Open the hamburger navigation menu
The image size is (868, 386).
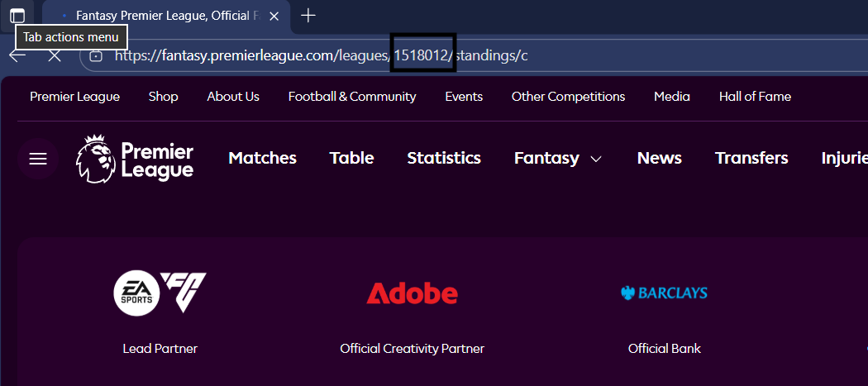[x=38, y=159]
